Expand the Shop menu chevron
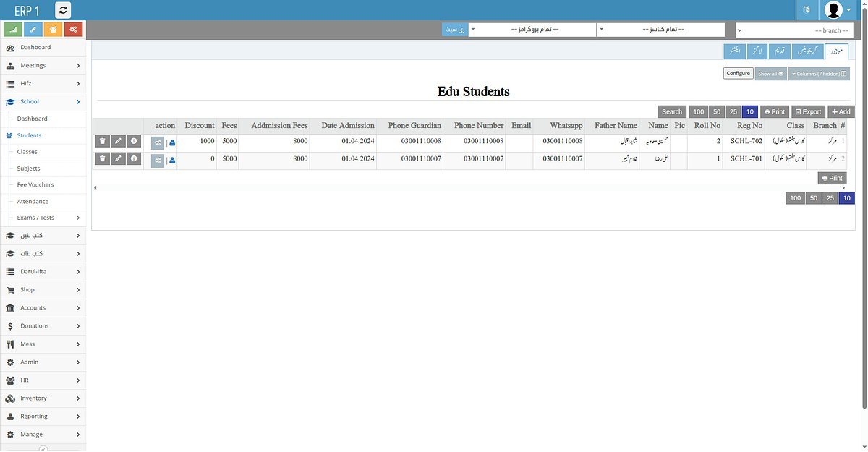 [x=77, y=290]
